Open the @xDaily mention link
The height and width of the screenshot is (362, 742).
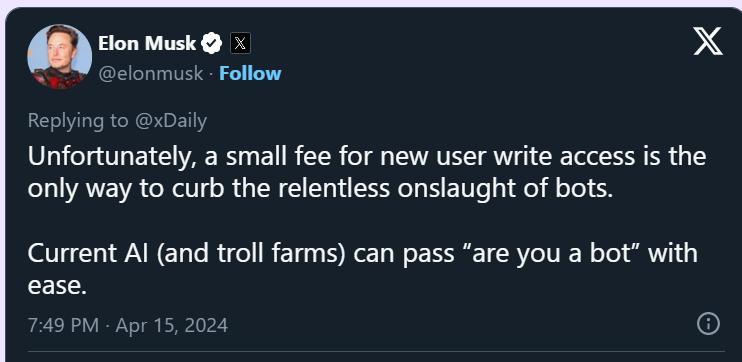[171, 121]
